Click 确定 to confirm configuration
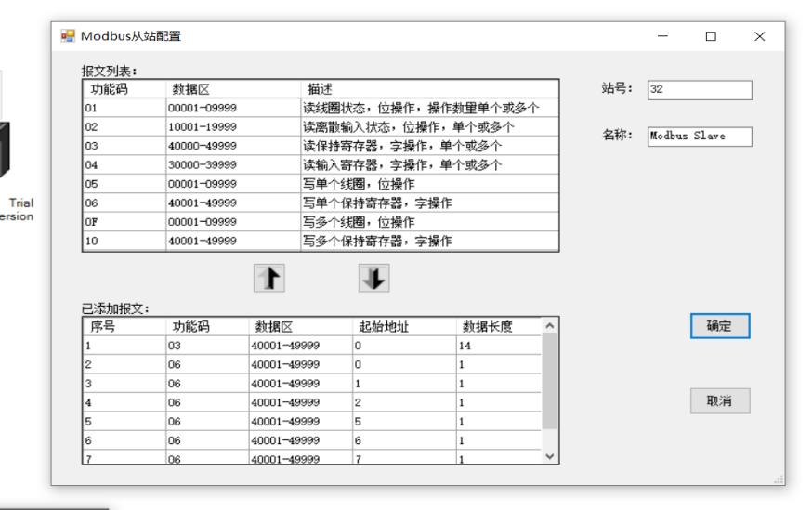The width and height of the screenshot is (812, 510). point(720,326)
